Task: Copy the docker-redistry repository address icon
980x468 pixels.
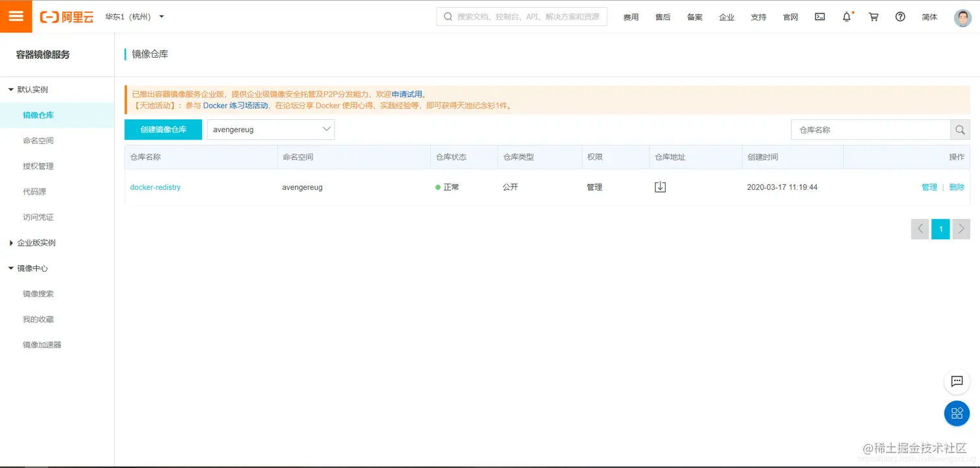Action: (x=660, y=187)
